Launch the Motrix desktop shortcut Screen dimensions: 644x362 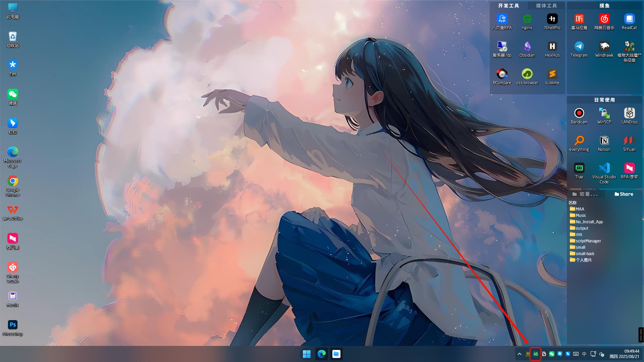click(13, 299)
